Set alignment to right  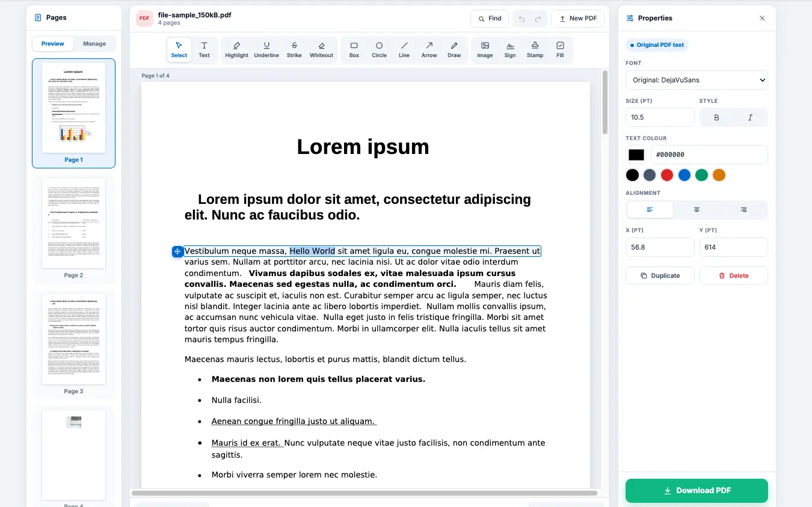coord(743,209)
